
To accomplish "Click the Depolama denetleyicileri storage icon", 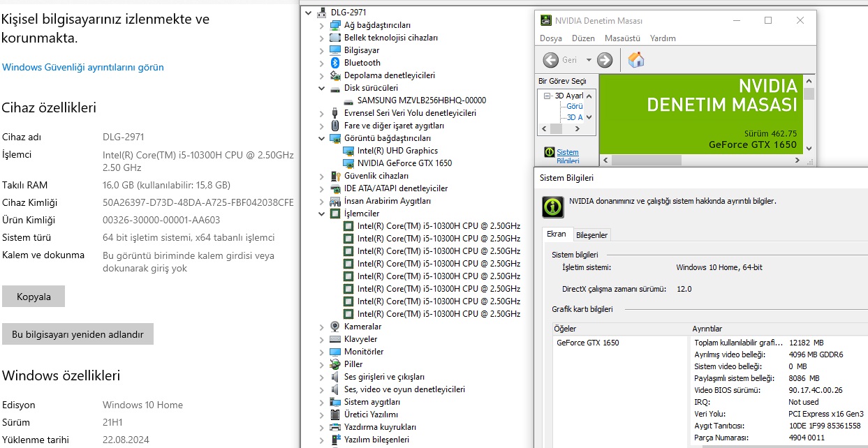I will tap(335, 75).
